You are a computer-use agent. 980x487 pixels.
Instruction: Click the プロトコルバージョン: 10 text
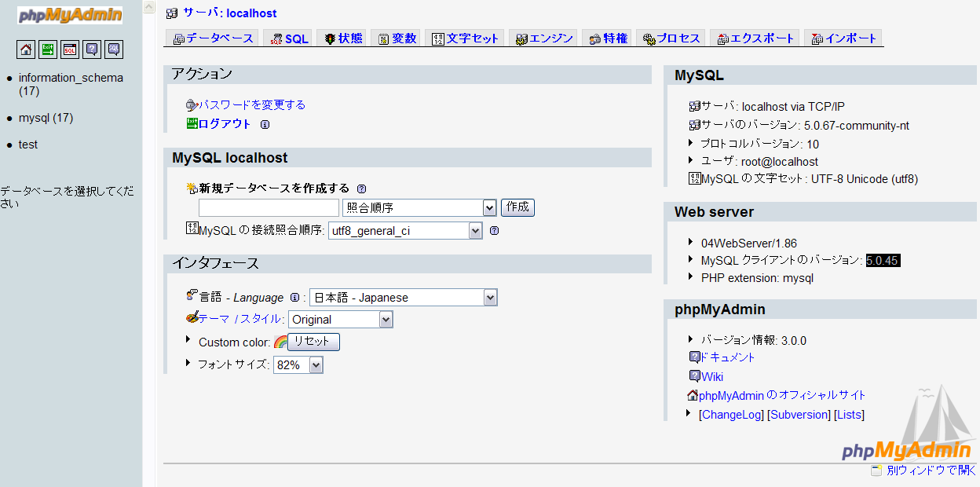tap(760, 144)
